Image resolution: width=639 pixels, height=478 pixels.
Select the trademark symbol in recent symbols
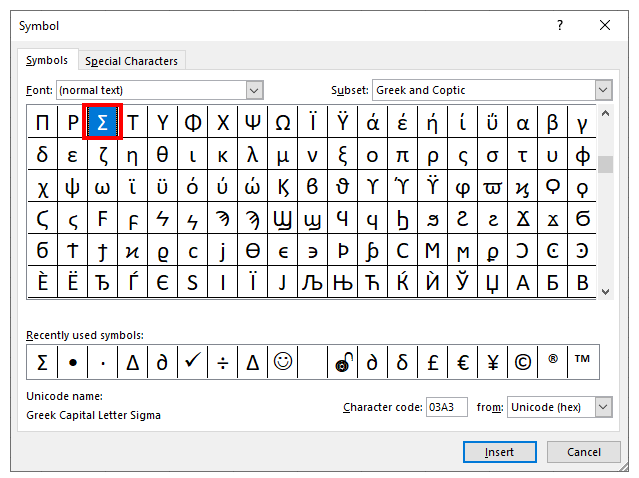tap(582, 363)
